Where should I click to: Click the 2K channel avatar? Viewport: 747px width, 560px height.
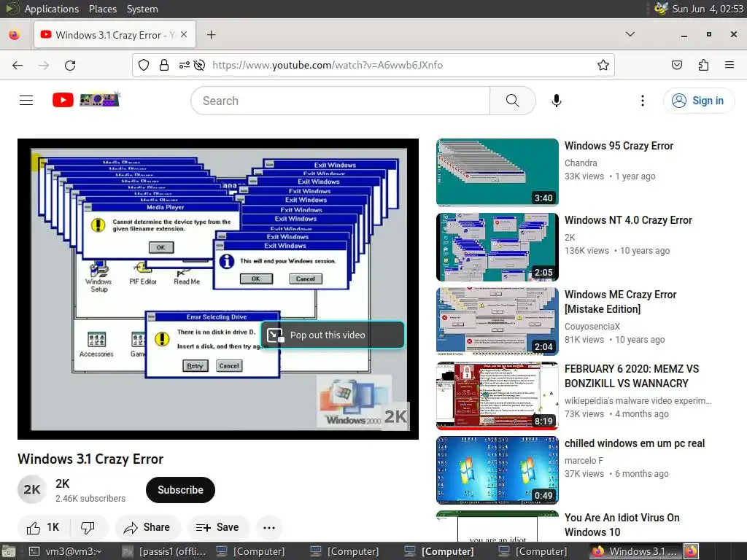(x=32, y=489)
